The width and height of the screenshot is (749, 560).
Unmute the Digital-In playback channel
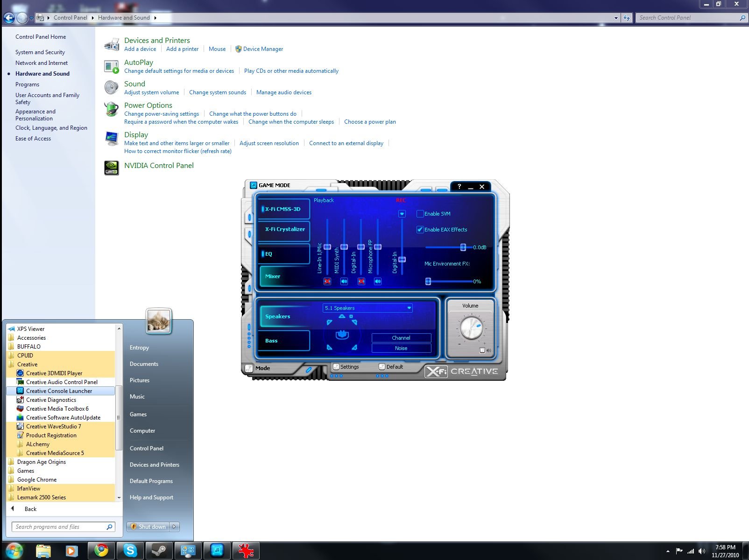(x=361, y=281)
